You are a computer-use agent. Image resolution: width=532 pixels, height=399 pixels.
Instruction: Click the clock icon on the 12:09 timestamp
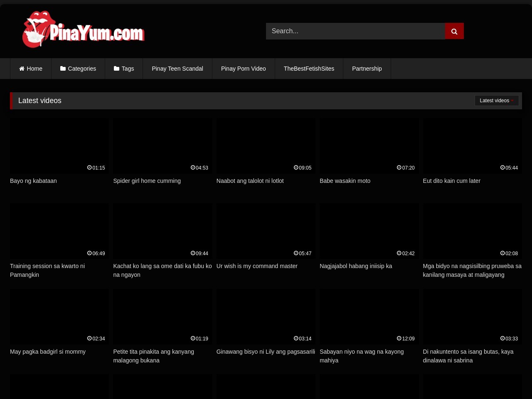click(399, 338)
